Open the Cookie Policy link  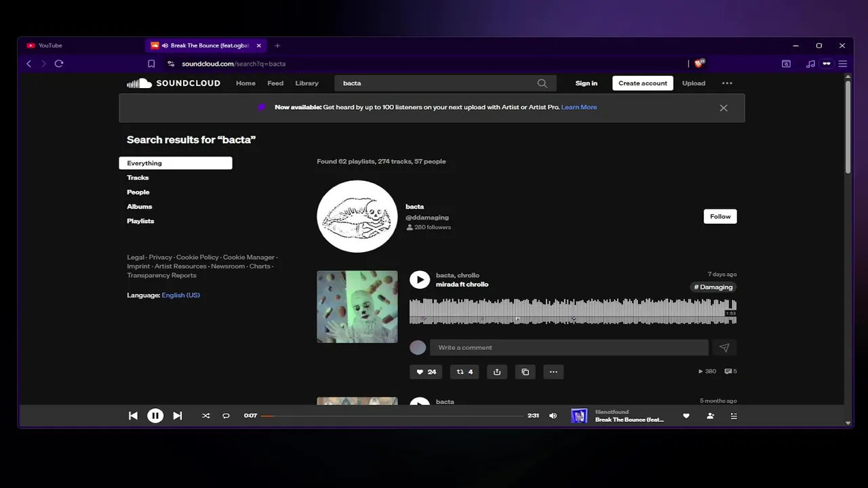(197, 258)
